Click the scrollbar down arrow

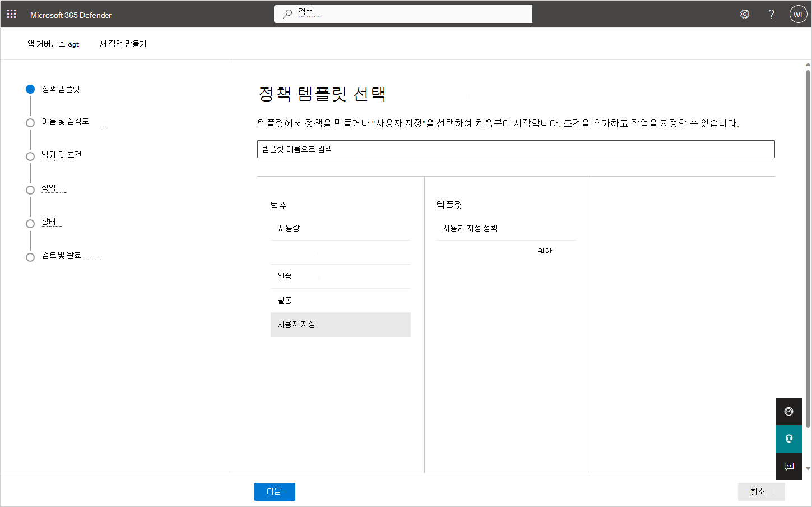[808, 468]
